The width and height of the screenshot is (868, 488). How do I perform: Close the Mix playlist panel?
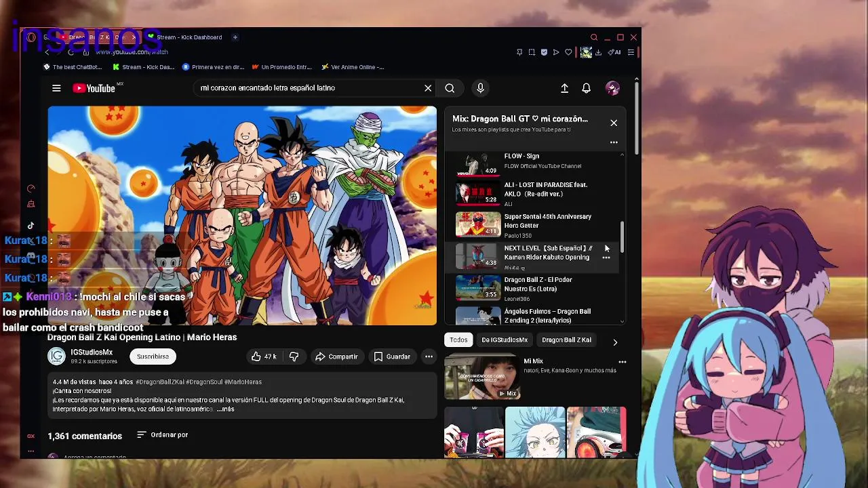coord(614,123)
